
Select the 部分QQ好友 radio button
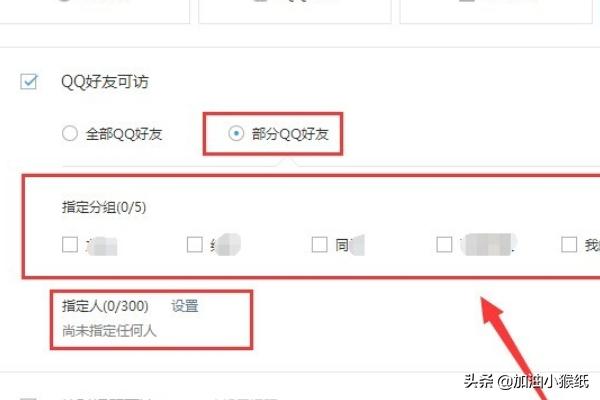[x=236, y=133]
